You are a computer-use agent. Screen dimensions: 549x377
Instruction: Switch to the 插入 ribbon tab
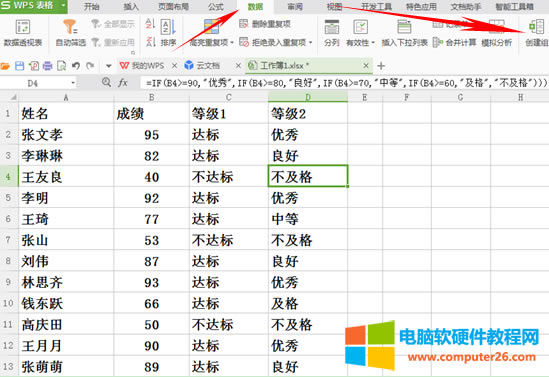point(131,7)
